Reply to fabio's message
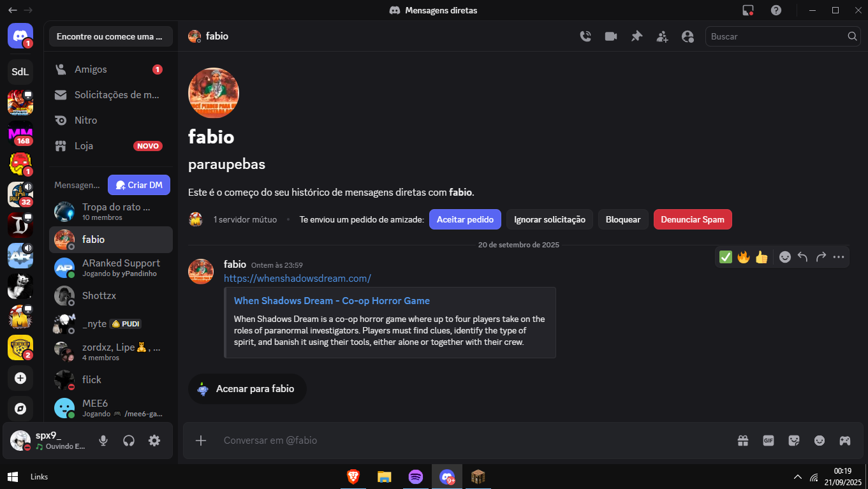Screen dimensions: 868x489 pyautogui.click(x=803, y=257)
